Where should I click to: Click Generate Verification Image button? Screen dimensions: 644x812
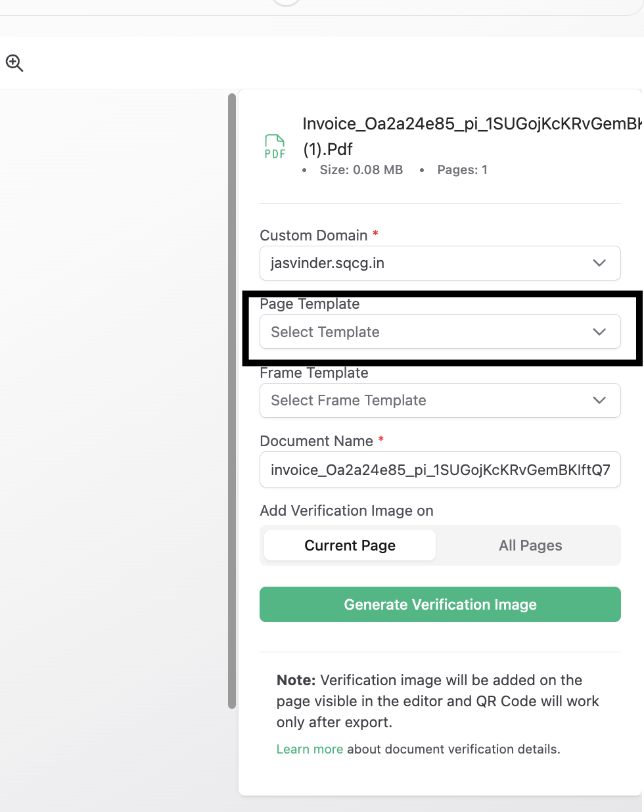[x=440, y=604]
